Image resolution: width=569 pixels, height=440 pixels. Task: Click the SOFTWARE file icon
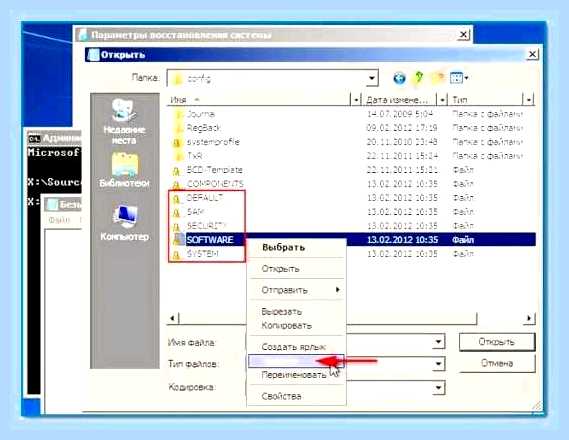pos(178,239)
